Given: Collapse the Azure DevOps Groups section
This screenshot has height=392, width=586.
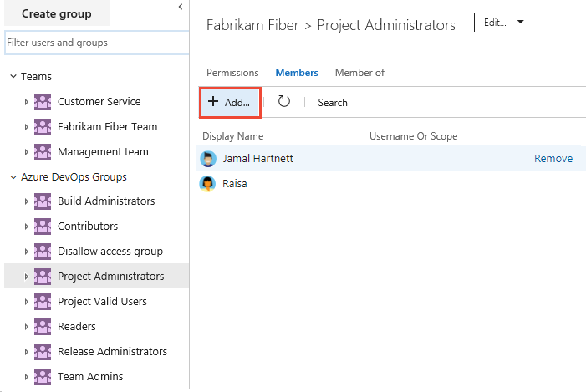Looking at the screenshot, I should point(13,177).
